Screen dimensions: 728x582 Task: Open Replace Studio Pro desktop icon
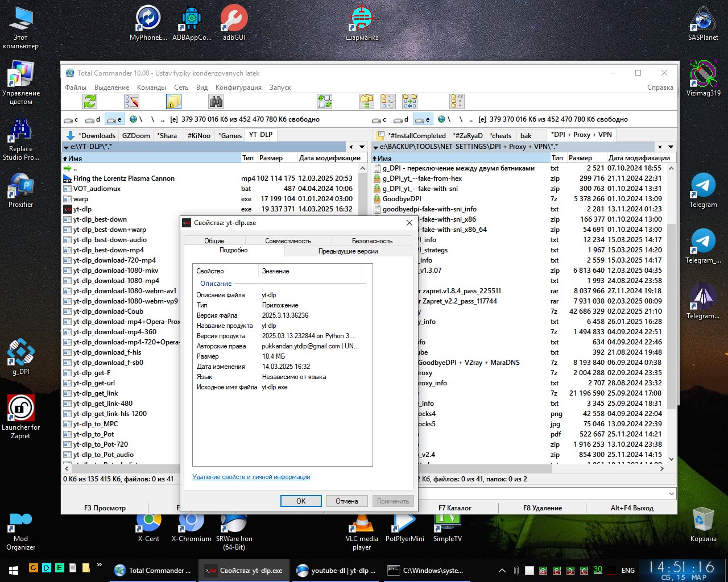click(20, 139)
